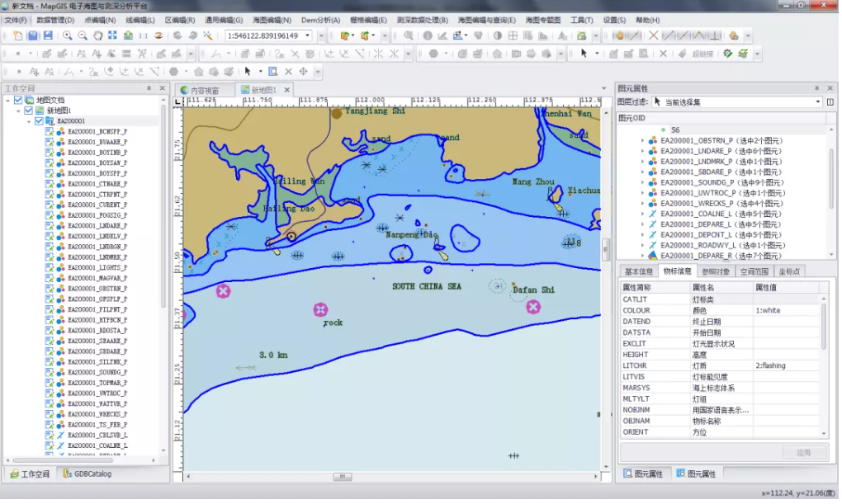This screenshot has width=842, height=504.
Task: Click the four-way move arrows icon
Action: coord(304,72)
